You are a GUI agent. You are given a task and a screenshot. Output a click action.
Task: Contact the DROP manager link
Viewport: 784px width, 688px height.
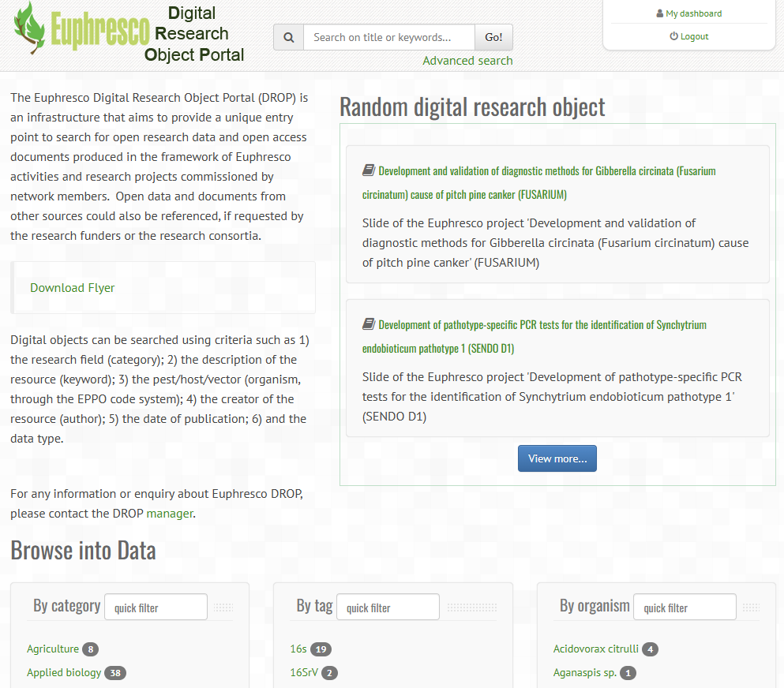tap(169, 514)
